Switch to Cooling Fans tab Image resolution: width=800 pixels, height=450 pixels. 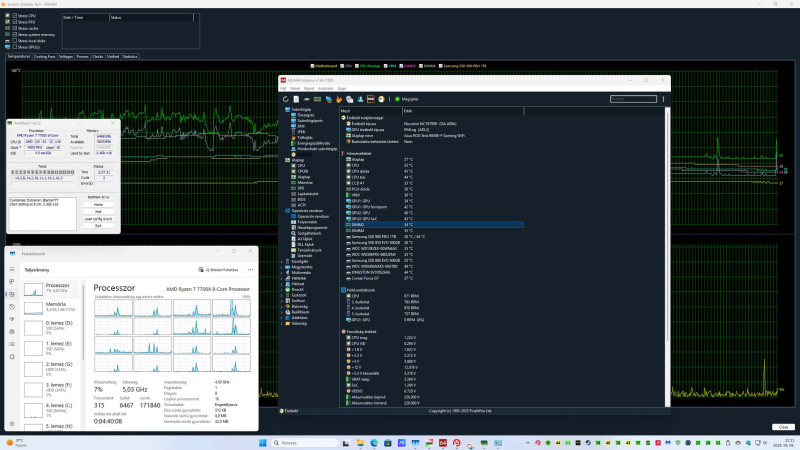coord(44,57)
